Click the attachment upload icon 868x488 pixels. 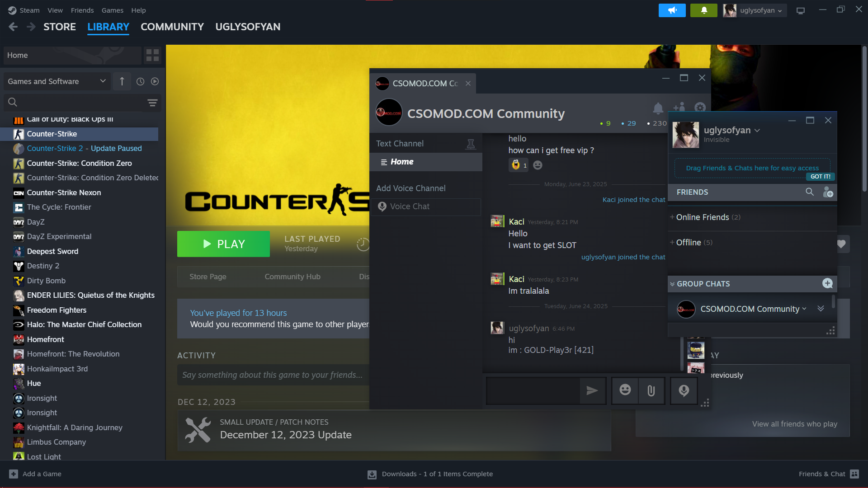[651, 390]
